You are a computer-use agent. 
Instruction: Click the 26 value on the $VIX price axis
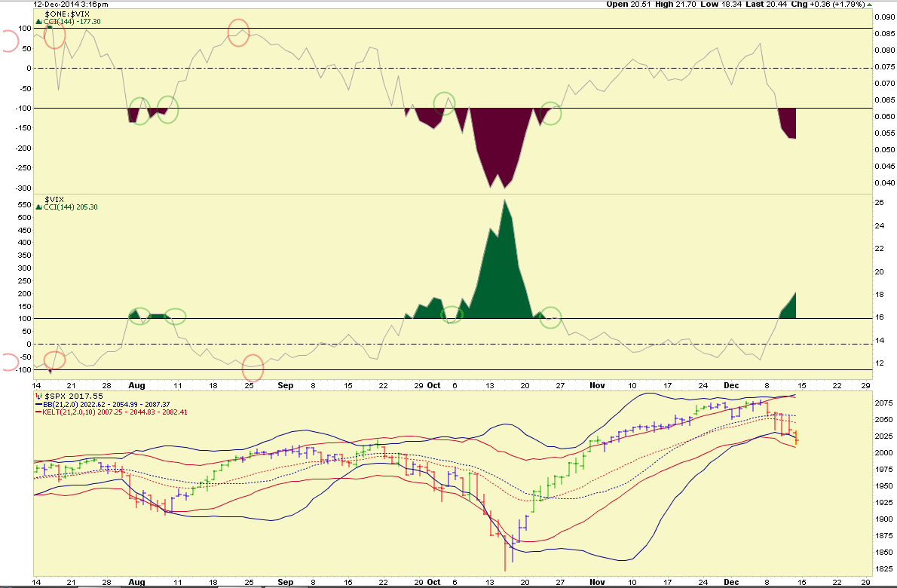879,203
